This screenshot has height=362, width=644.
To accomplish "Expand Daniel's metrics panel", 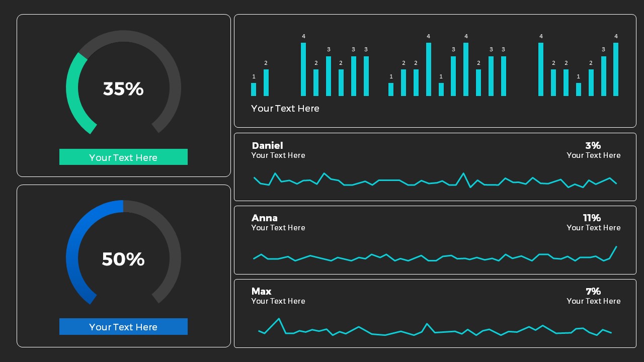I will [435, 166].
